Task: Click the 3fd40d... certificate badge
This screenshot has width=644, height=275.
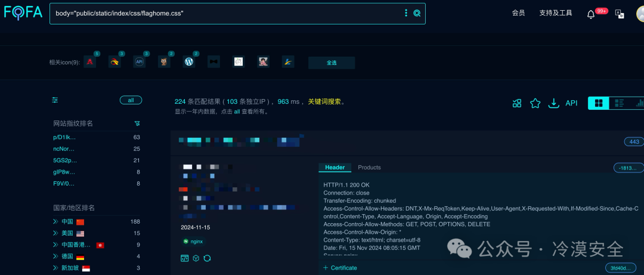Action: click(621, 268)
